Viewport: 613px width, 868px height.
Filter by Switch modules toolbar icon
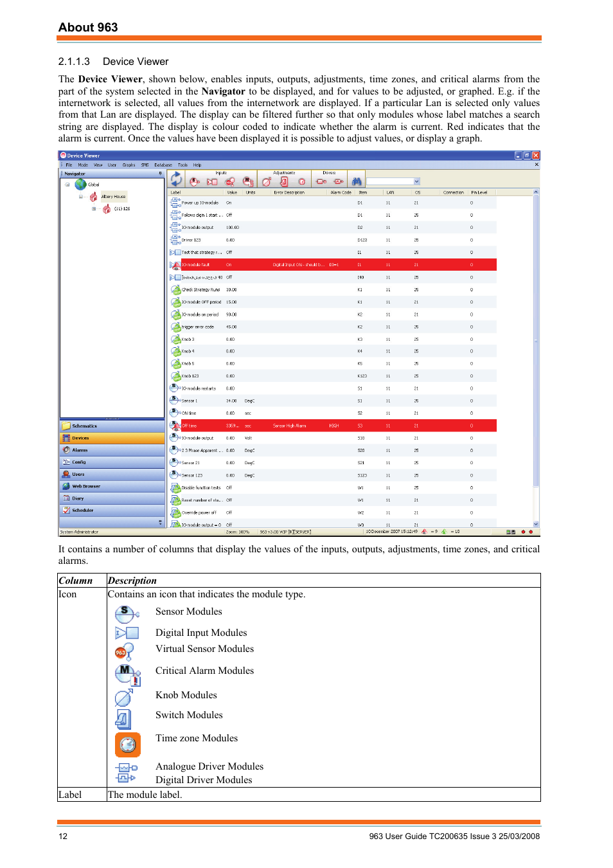point(283,182)
